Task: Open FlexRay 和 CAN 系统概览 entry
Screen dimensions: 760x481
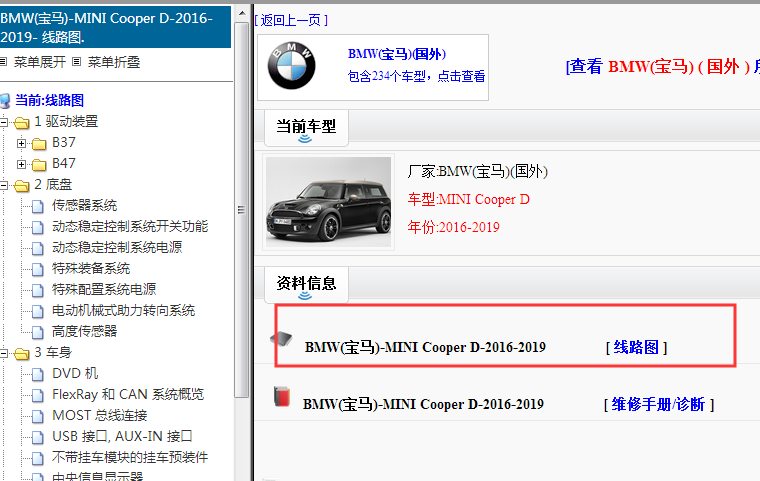Action: click(x=128, y=395)
